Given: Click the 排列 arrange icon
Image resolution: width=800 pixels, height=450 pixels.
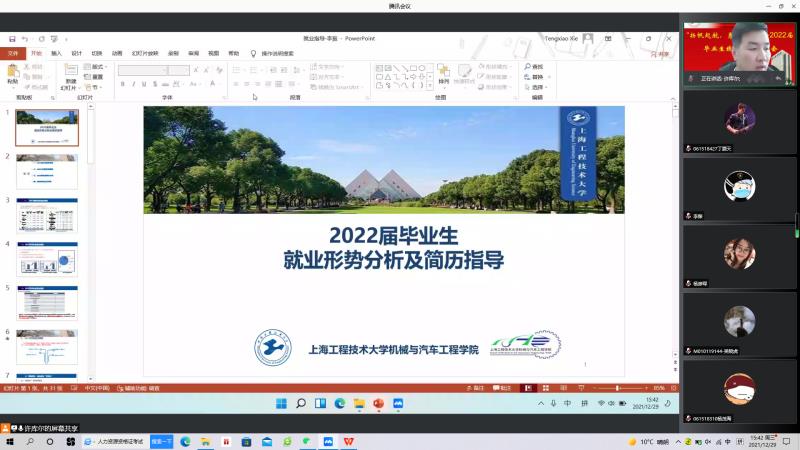Looking at the screenshot, I should point(443,72).
